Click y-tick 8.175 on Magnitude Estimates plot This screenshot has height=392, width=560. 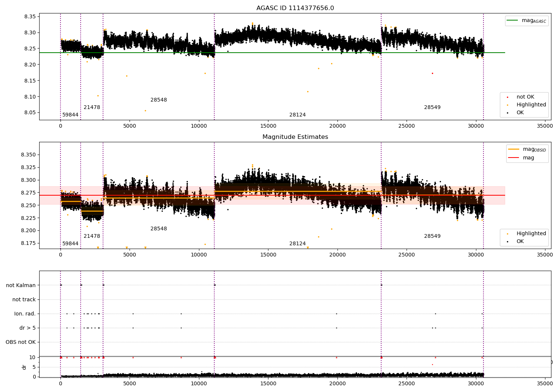click(28, 243)
